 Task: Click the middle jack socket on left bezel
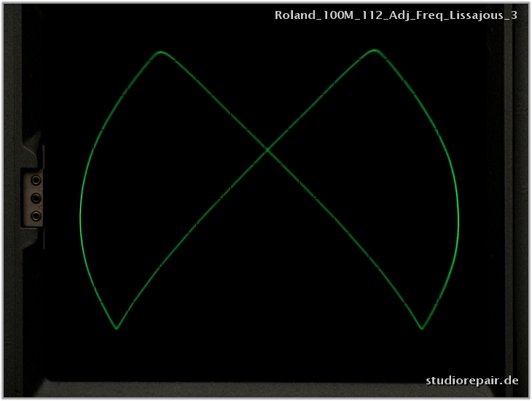36,198
